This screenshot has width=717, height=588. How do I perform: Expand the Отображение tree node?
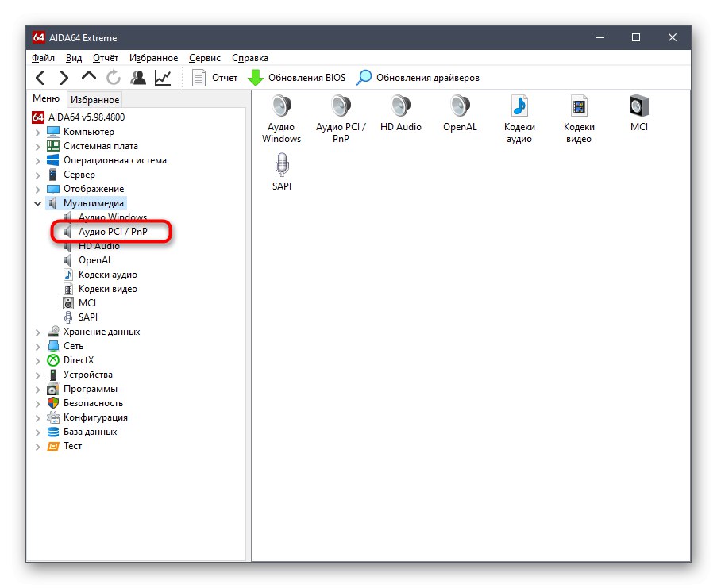pos(37,190)
